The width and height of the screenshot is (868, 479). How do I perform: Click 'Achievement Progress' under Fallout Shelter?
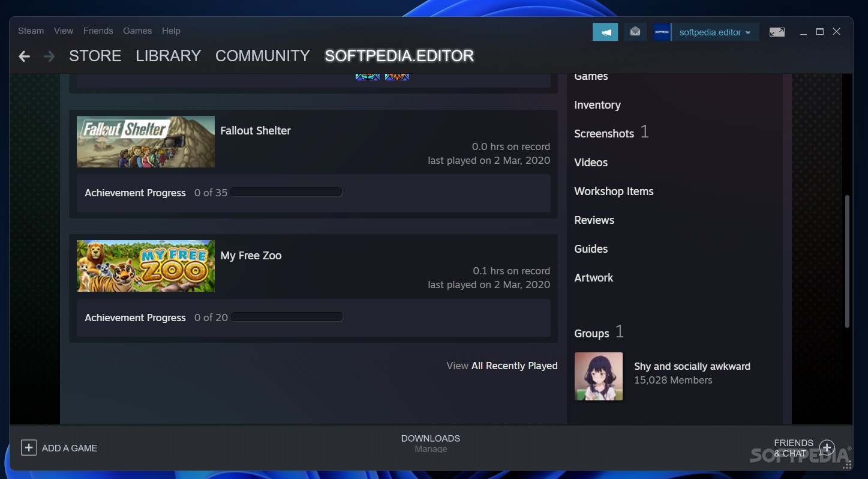click(135, 193)
